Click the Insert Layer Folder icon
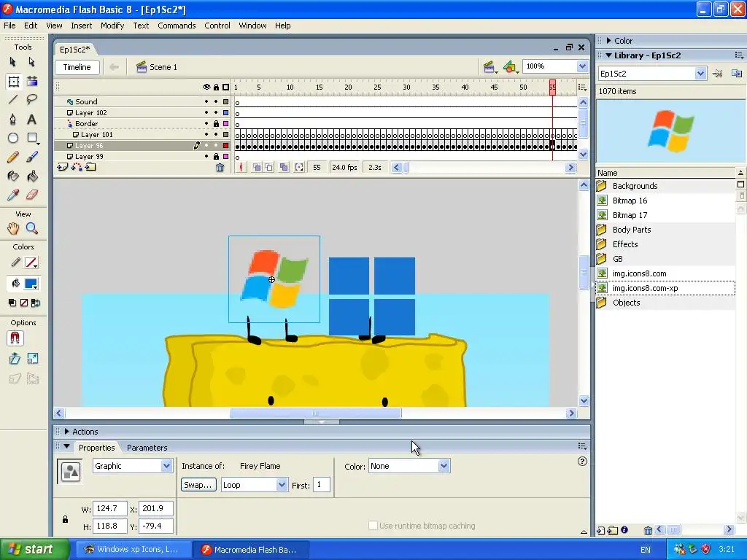 (x=90, y=167)
